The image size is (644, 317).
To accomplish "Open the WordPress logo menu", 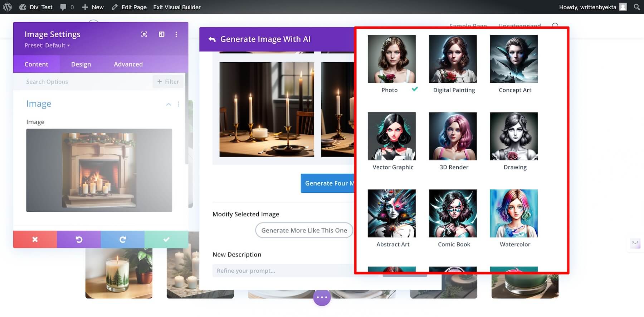I will 7,7.
